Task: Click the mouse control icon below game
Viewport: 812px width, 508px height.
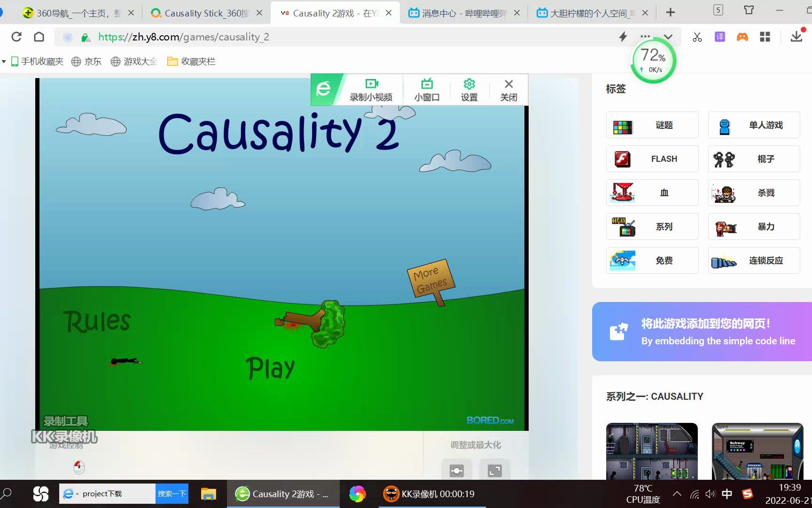Action: coord(79,467)
